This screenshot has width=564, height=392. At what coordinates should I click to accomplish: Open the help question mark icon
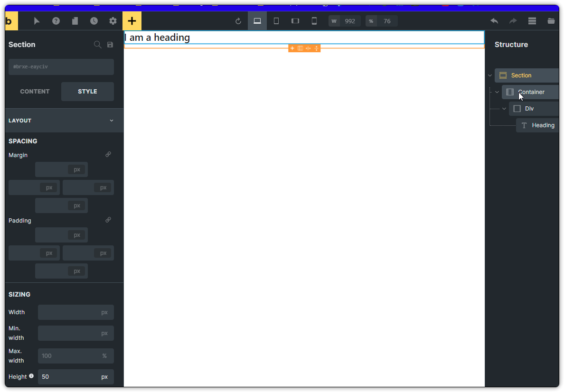click(x=56, y=21)
